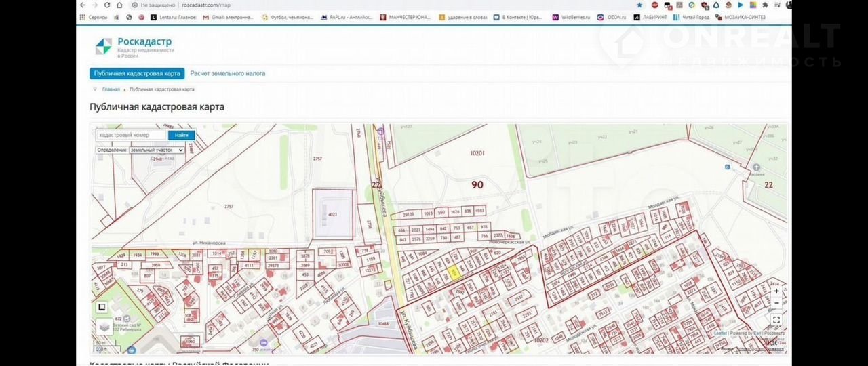The width and height of the screenshot is (868, 366).
Task: Open the Определение земельный участок dropdown
Action: coord(156,150)
